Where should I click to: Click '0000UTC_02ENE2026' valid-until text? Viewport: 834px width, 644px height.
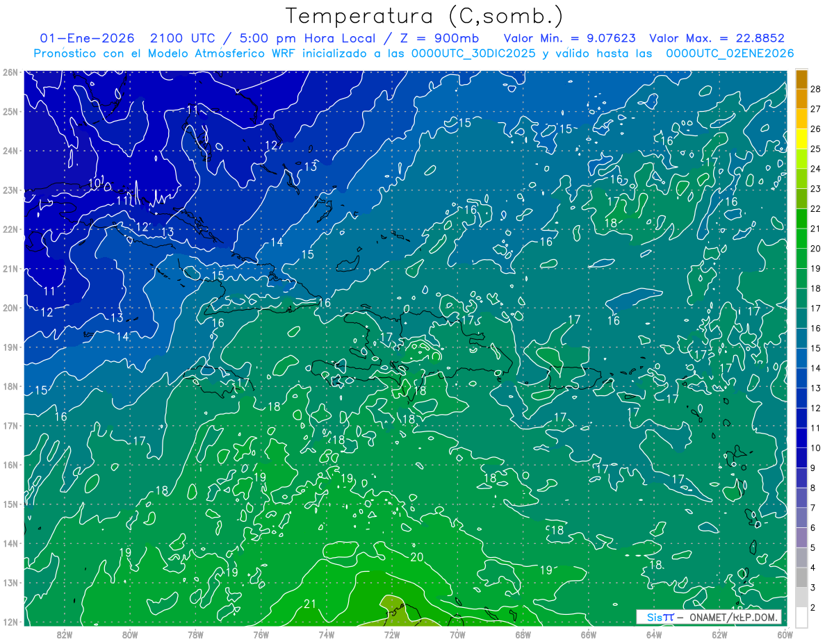point(730,53)
